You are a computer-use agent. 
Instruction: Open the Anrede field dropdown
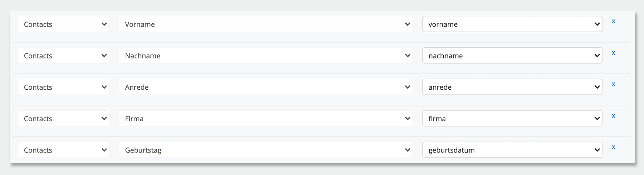point(265,87)
